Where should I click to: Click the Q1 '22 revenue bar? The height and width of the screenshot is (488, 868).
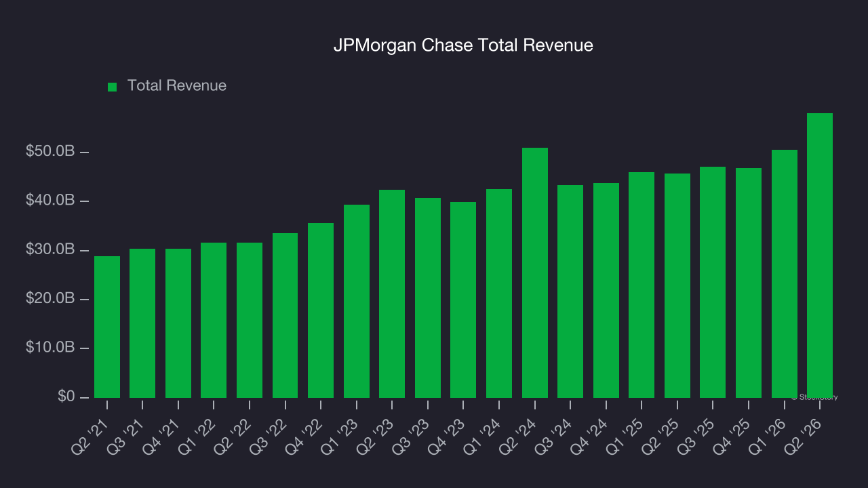[x=214, y=320]
